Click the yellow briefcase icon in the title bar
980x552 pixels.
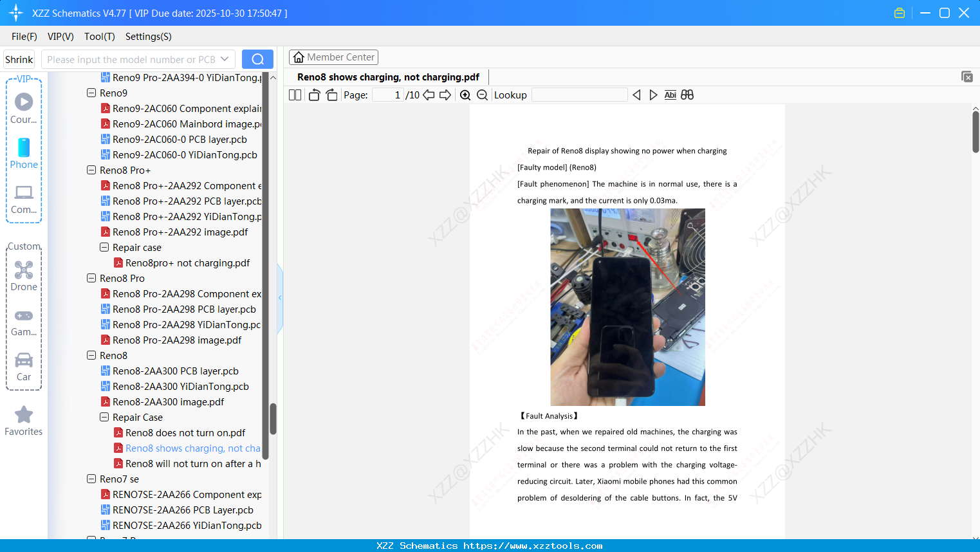pyautogui.click(x=900, y=13)
